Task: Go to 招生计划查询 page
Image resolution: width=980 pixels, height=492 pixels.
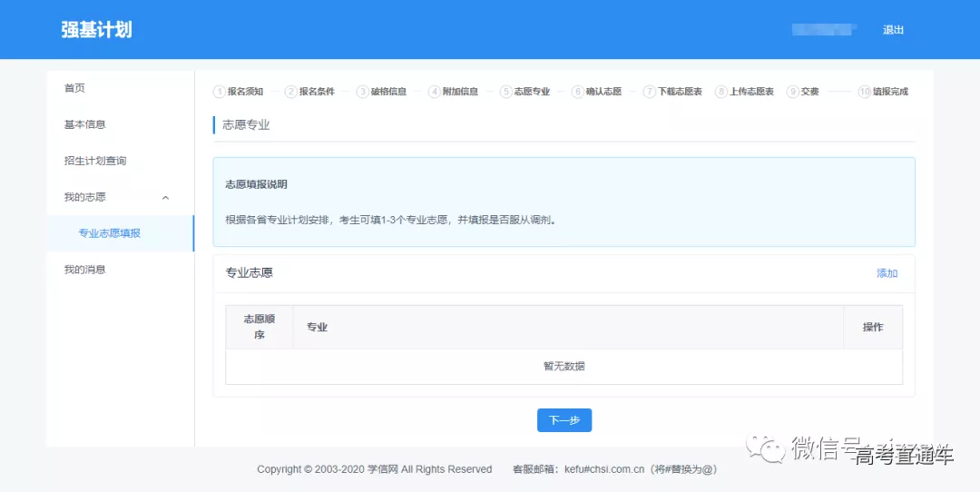Action: pyautogui.click(x=94, y=161)
